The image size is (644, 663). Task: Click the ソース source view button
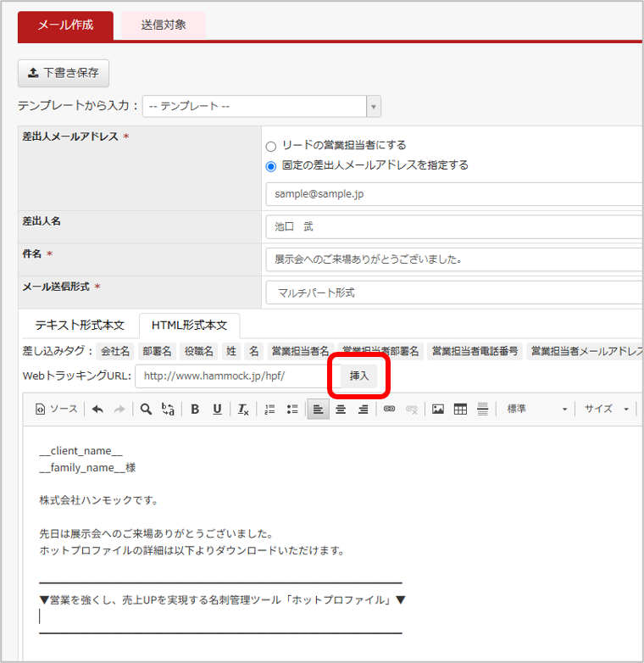tap(57, 409)
